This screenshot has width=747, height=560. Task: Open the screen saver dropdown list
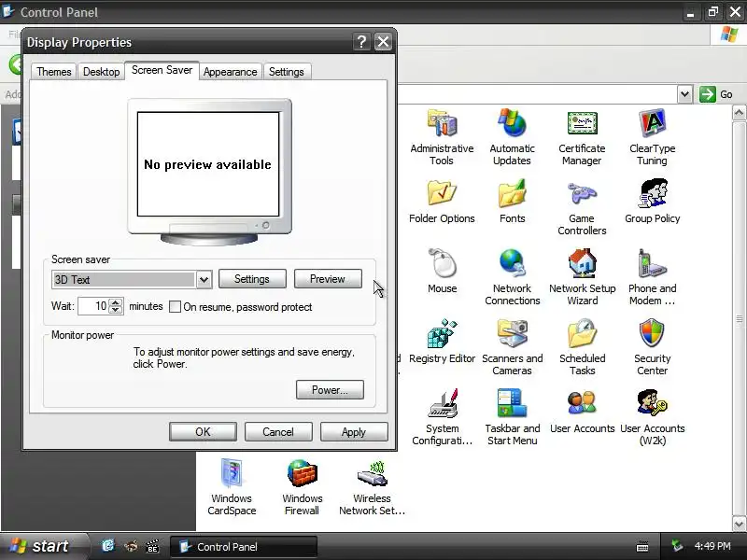(x=204, y=279)
